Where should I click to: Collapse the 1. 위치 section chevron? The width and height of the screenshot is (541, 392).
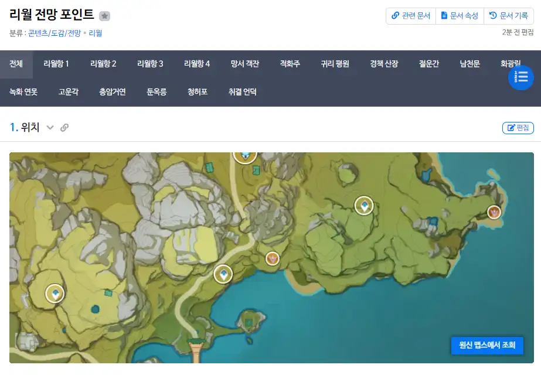click(50, 128)
